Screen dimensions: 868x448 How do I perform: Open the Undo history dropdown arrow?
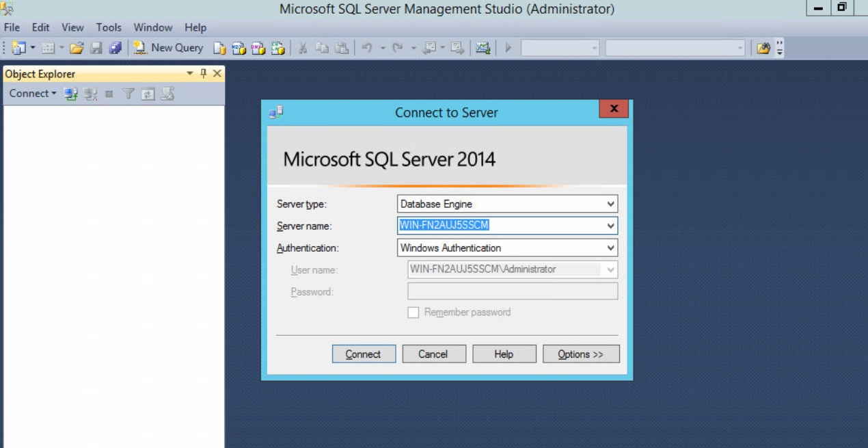point(382,48)
